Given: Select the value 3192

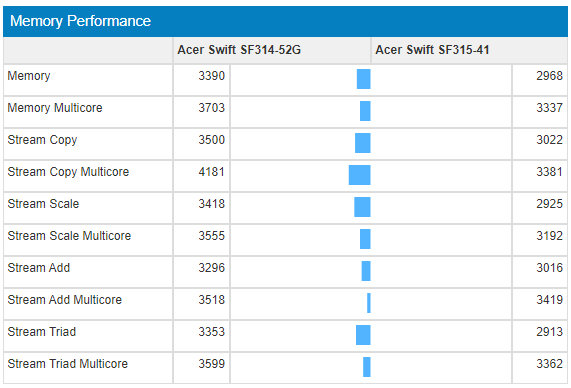Looking at the screenshot, I should point(550,236).
